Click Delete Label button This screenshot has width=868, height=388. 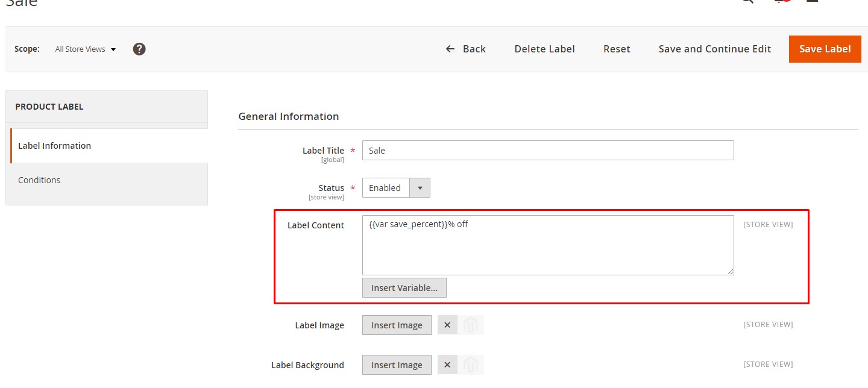click(x=544, y=49)
